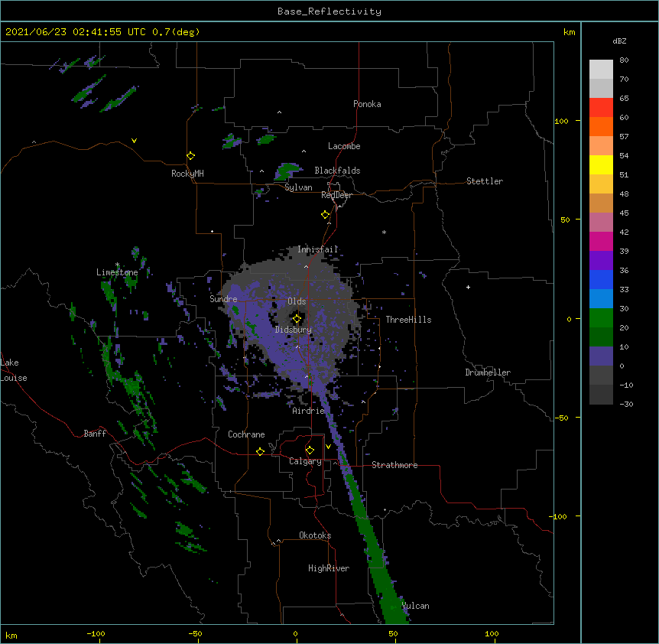Click the HighRiver town label

click(329, 568)
